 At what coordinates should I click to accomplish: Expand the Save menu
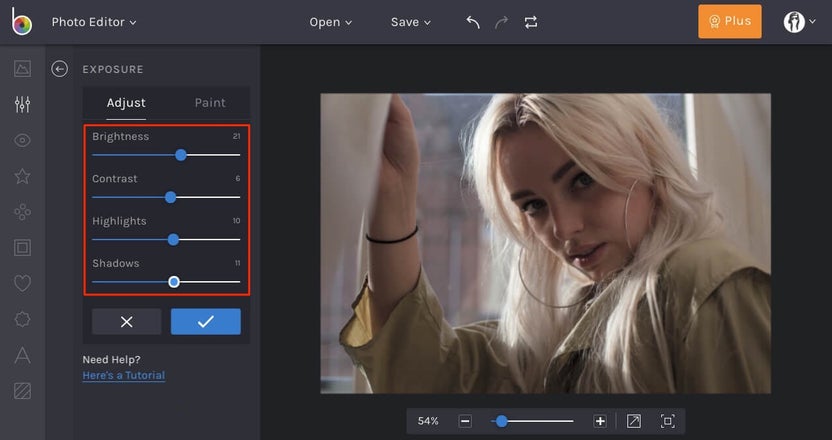411,22
